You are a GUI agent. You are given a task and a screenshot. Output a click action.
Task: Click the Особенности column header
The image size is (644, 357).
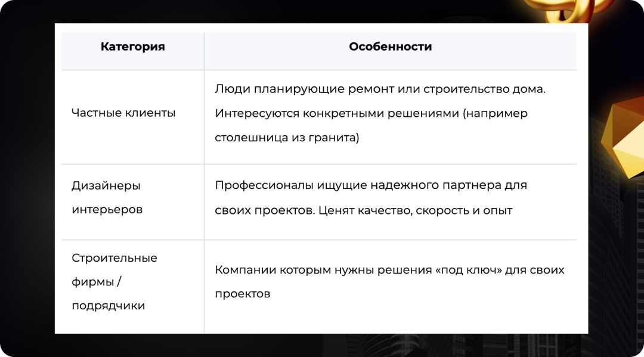click(390, 47)
